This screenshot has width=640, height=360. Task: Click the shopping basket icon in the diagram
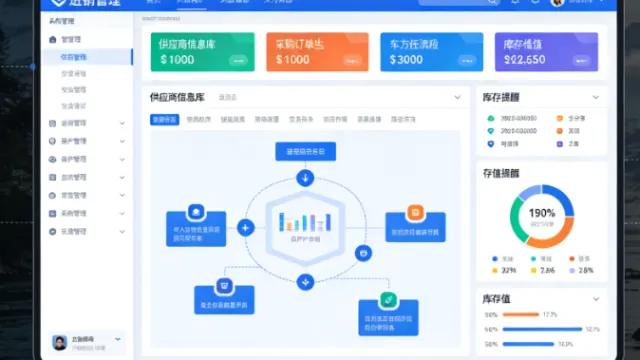224,286
